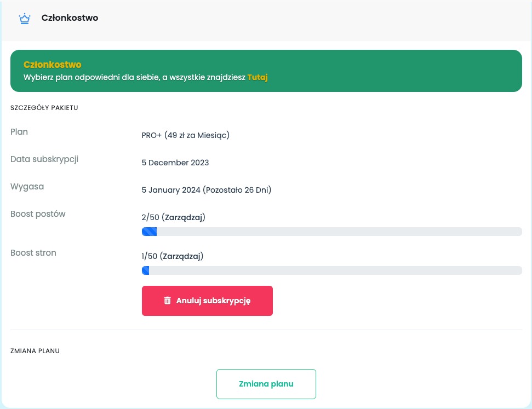Select the subscription date "5 December 2023"
This screenshot has width=532, height=409.
click(x=175, y=163)
